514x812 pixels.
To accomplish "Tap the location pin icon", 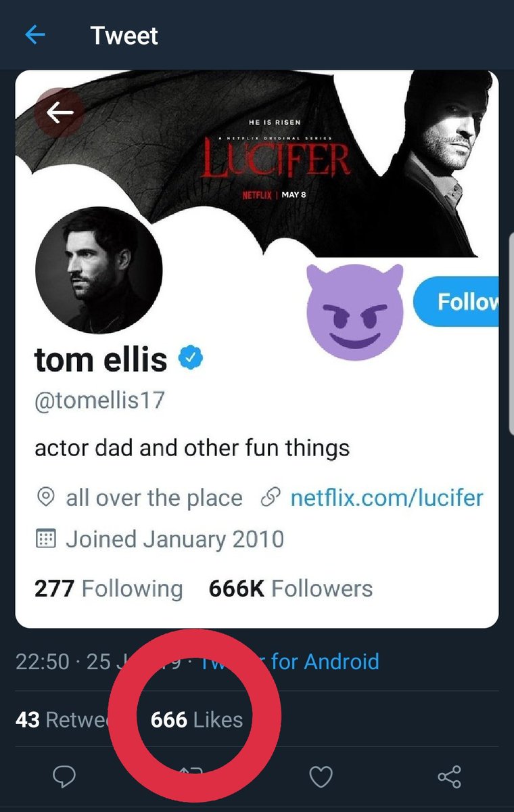I will pyautogui.click(x=45, y=499).
